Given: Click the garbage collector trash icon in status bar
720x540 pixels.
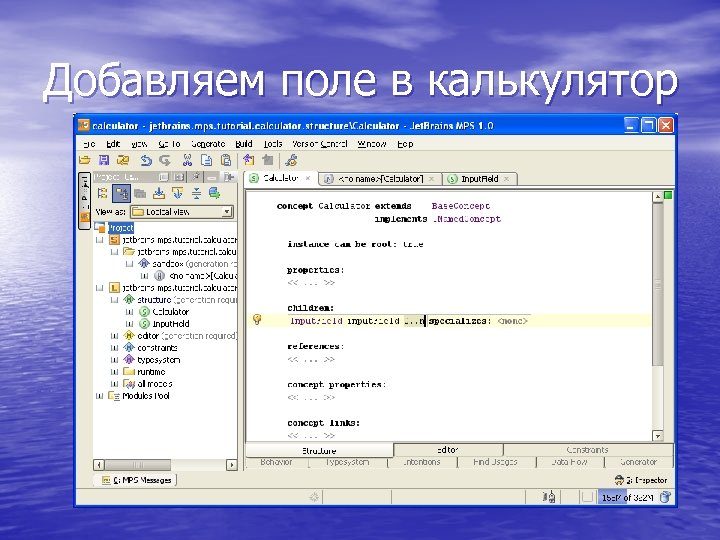Looking at the screenshot, I should click(665, 497).
